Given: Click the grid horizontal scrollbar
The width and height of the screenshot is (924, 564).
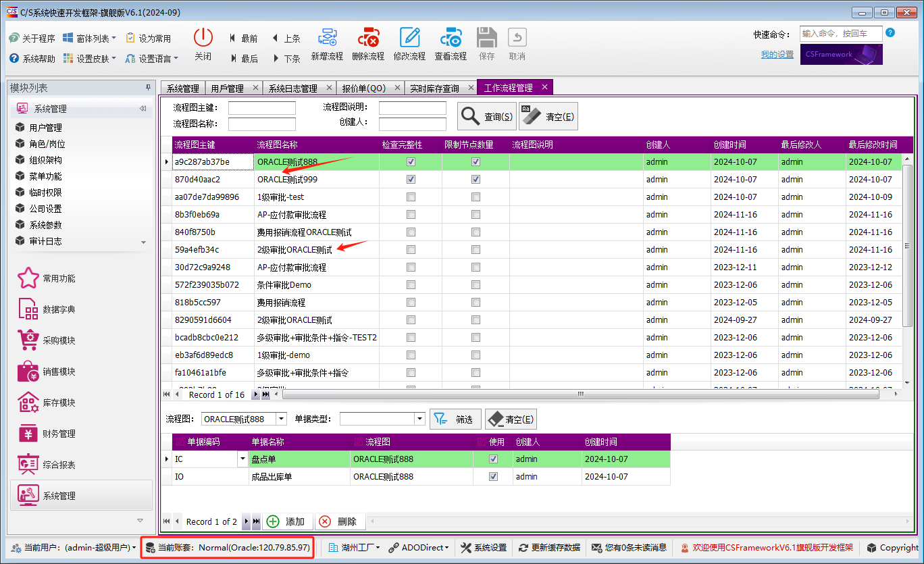Looking at the screenshot, I should 580,394.
